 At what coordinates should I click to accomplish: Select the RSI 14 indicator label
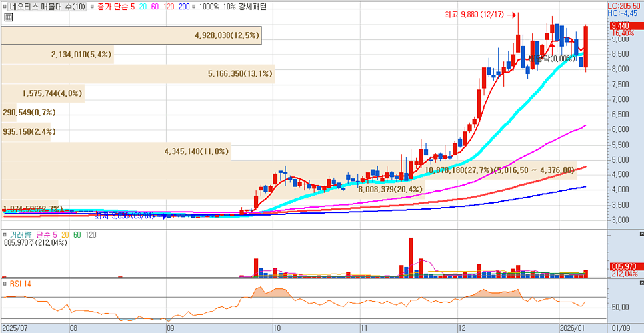click(20, 283)
